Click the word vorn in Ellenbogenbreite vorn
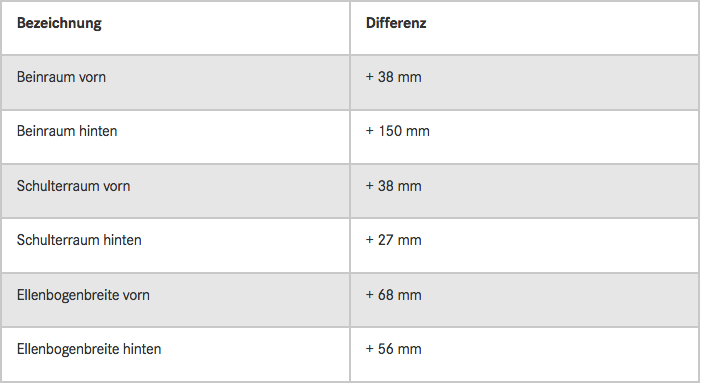This screenshot has width=701, height=384. (136, 295)
